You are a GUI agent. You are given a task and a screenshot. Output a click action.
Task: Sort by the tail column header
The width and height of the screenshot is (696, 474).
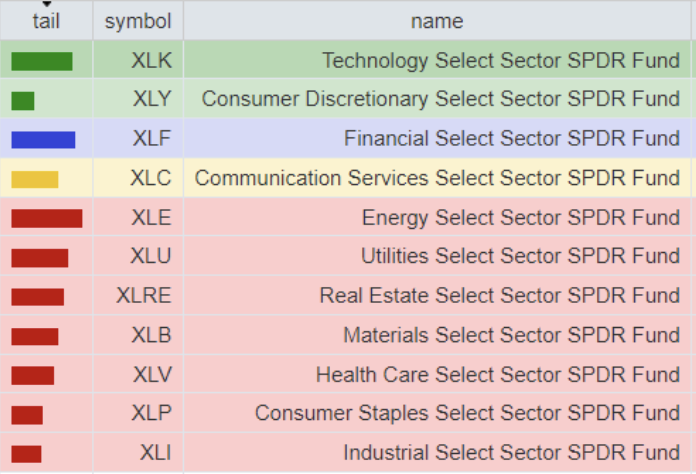(x=46, y=21)
